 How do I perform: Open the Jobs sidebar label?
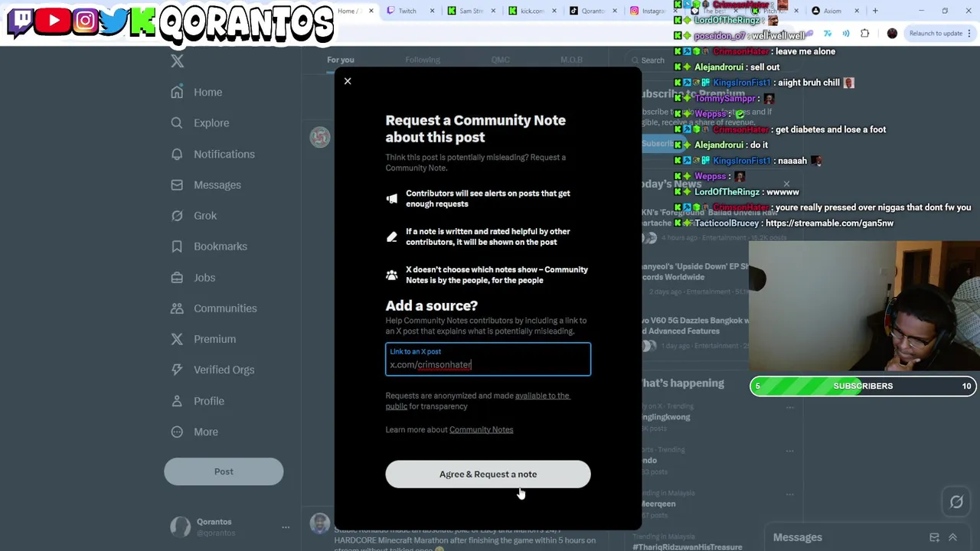(x=204, y=278)
